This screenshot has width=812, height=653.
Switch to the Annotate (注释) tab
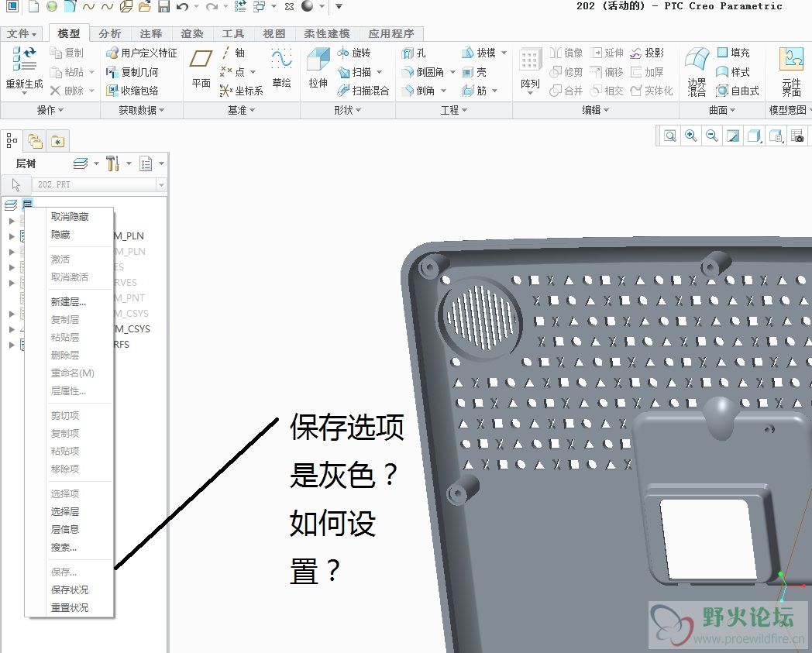(150, 33)
